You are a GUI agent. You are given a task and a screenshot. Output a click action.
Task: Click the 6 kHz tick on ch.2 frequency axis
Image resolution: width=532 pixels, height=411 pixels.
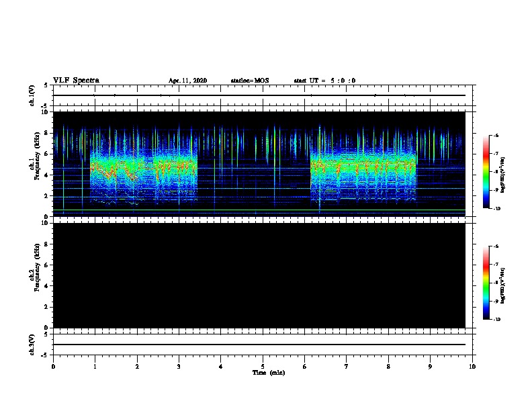click(x=47, y=265)
